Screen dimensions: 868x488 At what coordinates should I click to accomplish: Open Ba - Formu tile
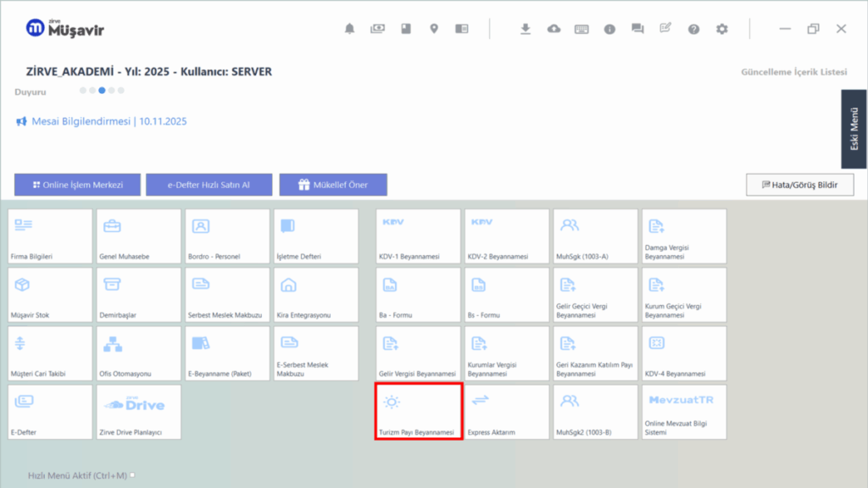pyautogui.click(x=418, y=295)
